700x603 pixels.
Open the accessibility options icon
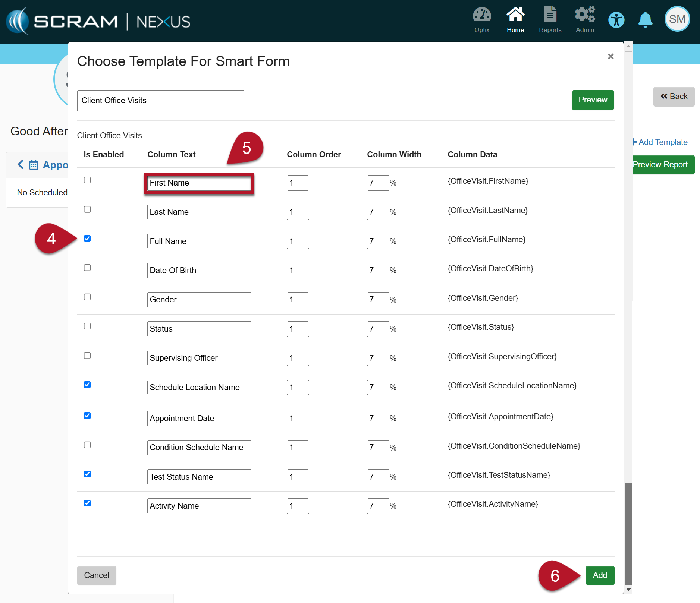point(616,20)
